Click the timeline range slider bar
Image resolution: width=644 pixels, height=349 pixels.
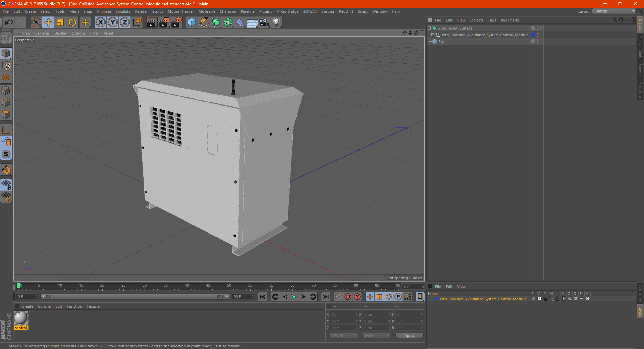135,296
